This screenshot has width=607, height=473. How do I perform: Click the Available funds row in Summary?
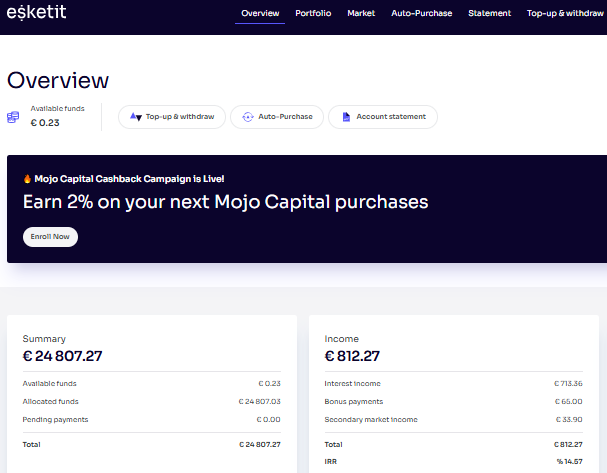point(152,384)
